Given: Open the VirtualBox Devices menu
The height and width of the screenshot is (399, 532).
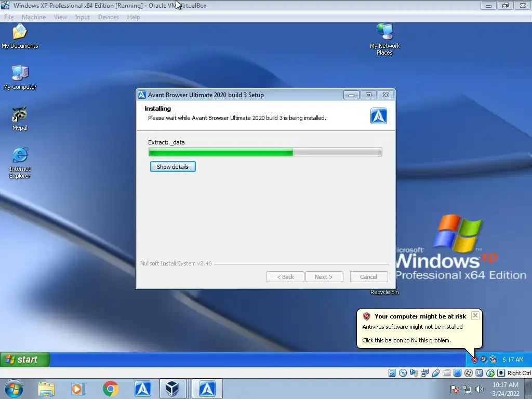Looking at the screenshot, I should coord(108,17).
